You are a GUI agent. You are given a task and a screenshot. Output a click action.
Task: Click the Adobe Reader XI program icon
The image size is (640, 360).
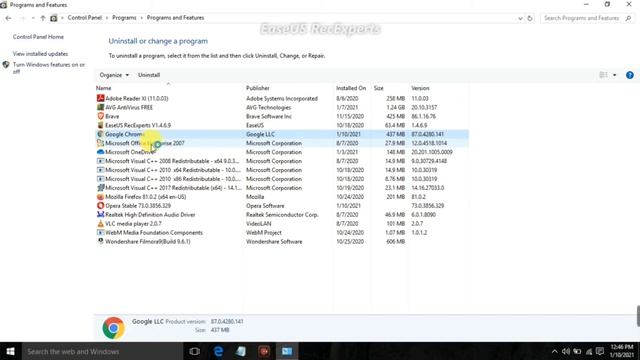tap(100, 98)
